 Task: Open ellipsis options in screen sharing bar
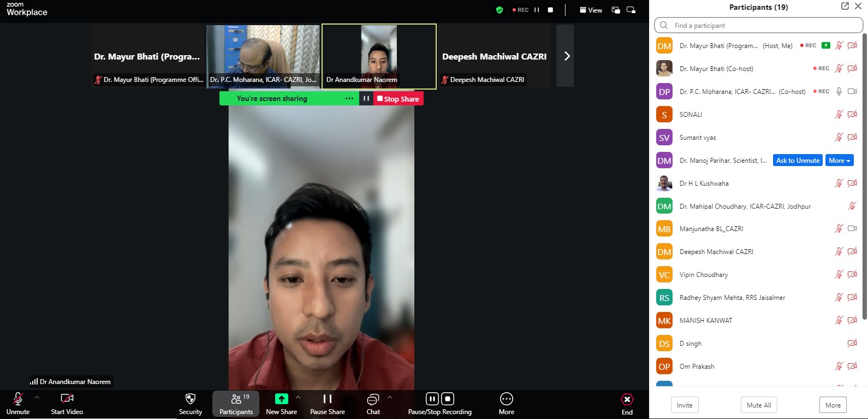click(349, 99)
